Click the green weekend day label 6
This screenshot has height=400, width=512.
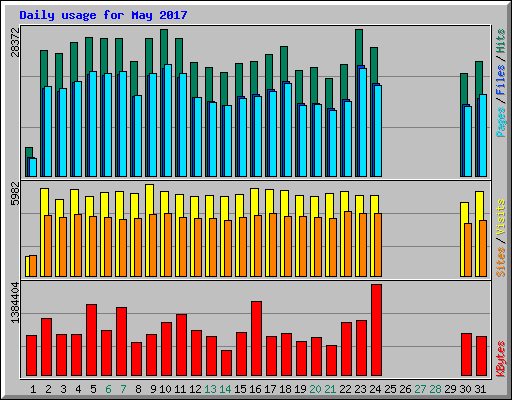click(108, 389)
